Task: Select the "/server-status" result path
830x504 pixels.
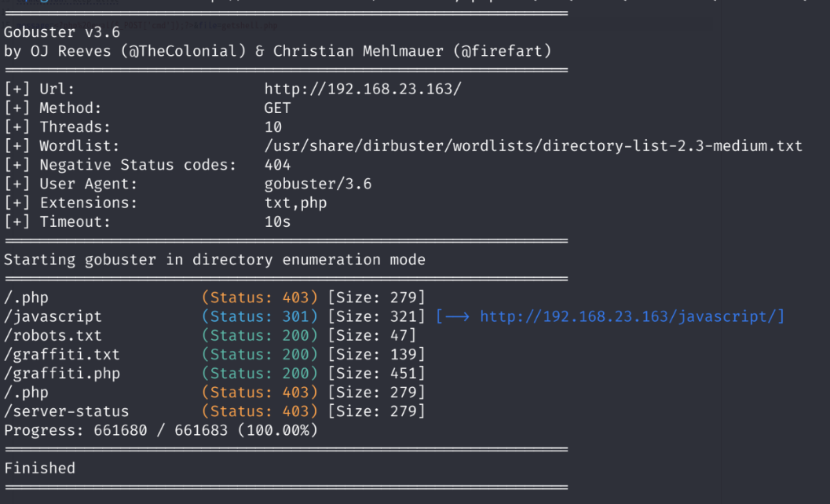Action: coord(66,411)
